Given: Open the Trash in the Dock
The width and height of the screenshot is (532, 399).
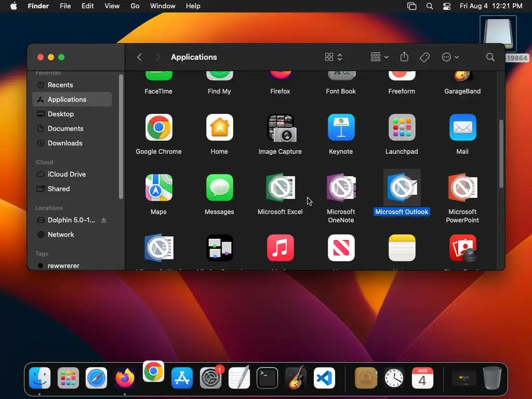Looking at the screenshot, I should 493,378.
